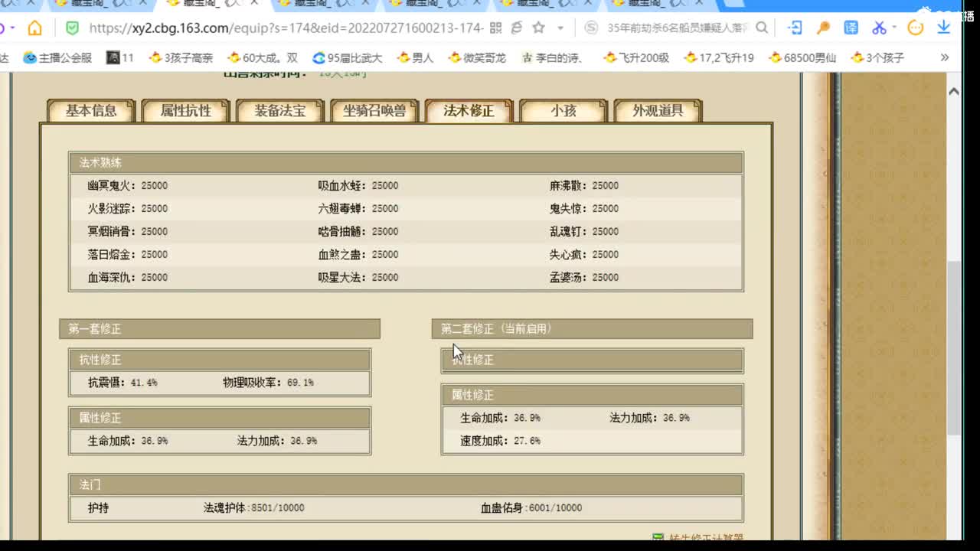
Task: Click the 护持 label in 法门
Action: [99, 508]
